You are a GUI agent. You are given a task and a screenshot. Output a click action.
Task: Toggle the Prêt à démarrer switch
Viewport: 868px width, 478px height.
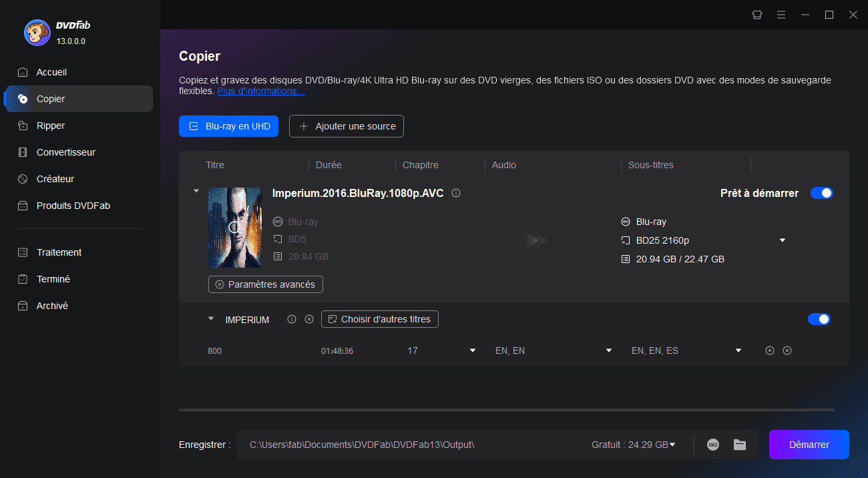822,193
